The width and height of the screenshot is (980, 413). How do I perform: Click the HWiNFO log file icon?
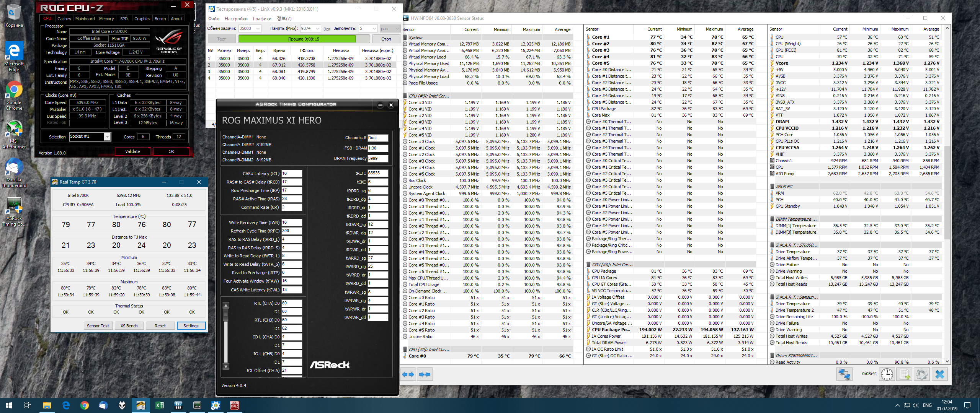point(904,374)
